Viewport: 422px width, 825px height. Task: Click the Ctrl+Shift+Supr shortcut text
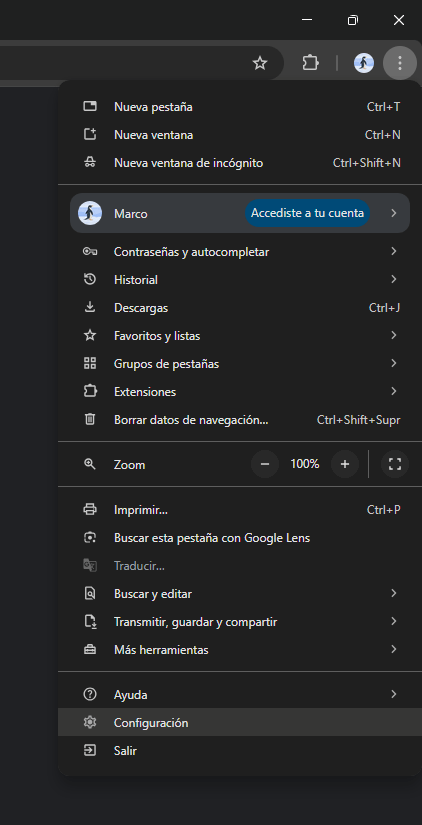pyautogui.click(x=358, y=420)
